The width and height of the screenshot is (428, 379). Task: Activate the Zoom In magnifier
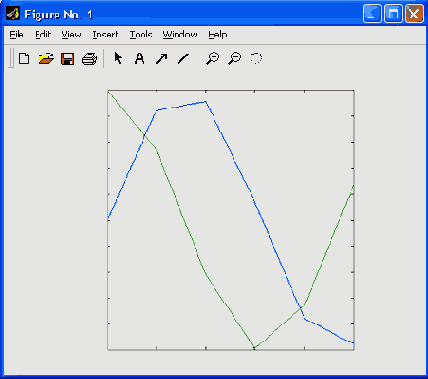(212, 59)
